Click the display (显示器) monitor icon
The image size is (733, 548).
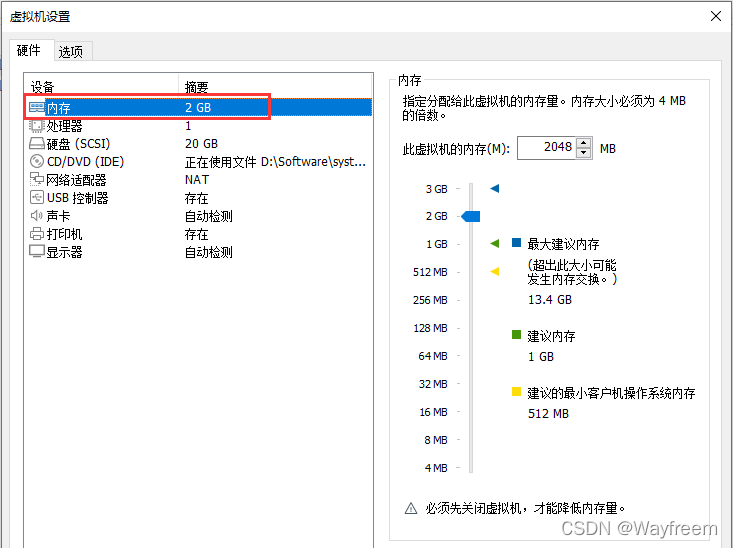[36, 252]
